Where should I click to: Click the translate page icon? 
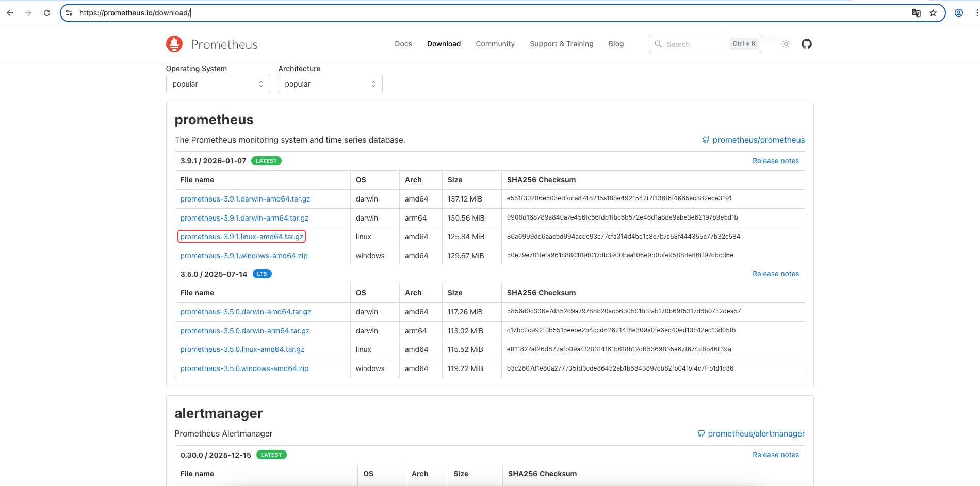point(917,13)
